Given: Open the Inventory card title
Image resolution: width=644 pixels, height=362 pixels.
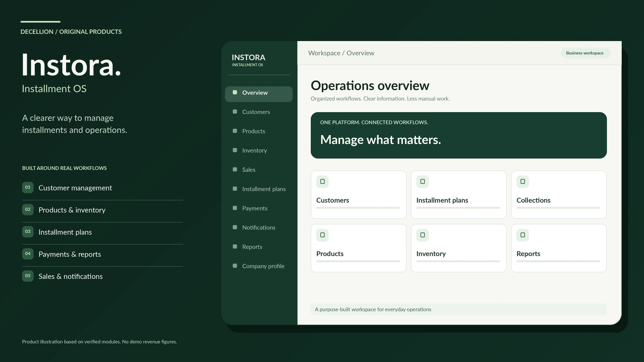Looking at the screenshot, I should (x=431, y=254).
